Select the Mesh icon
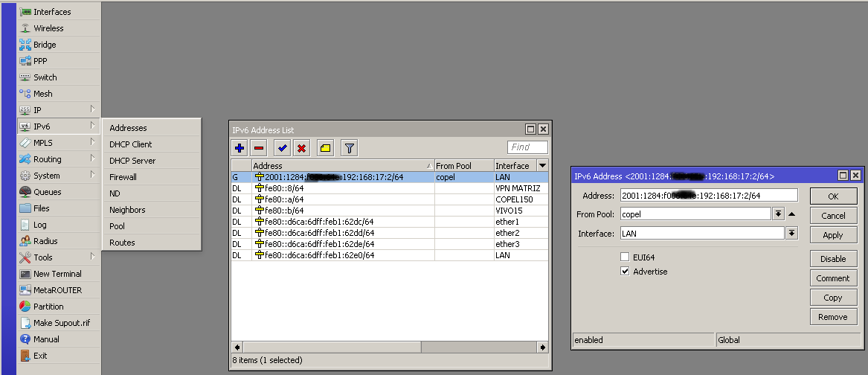Screen dimensions: 868x375 pos(25,94)
